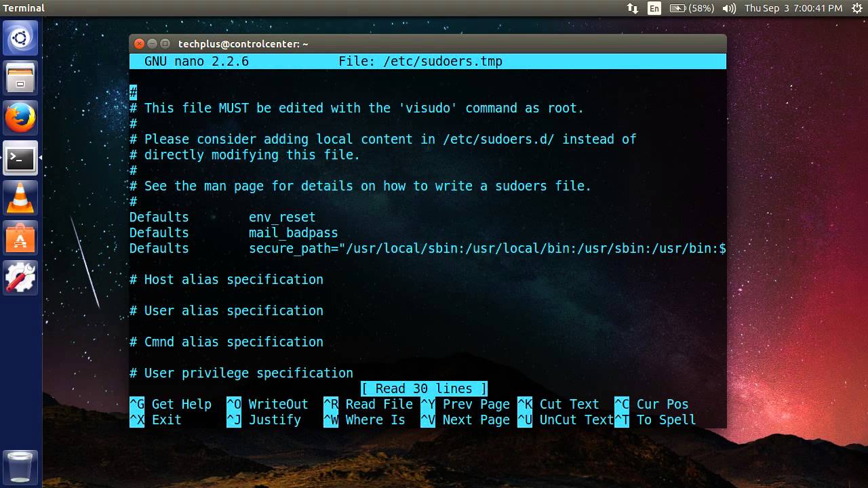
Task: Click the ^C Cur Pos shortcut
Action: point(652,405)
